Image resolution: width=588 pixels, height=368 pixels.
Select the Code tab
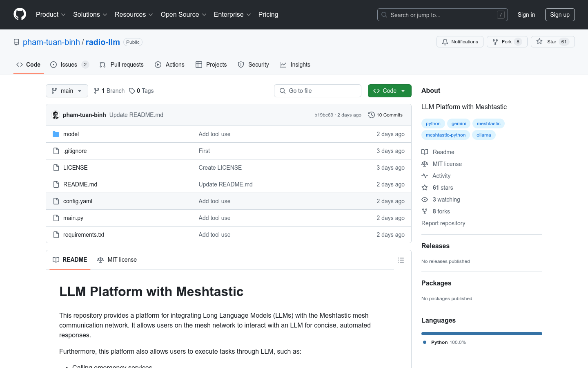click(29, 65)
